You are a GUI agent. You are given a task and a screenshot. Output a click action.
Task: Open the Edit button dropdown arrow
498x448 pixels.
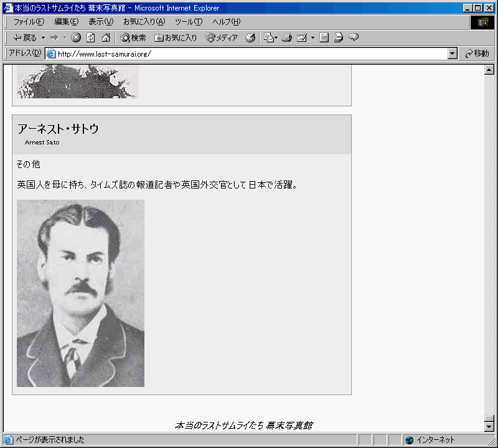tap(312, 38)
